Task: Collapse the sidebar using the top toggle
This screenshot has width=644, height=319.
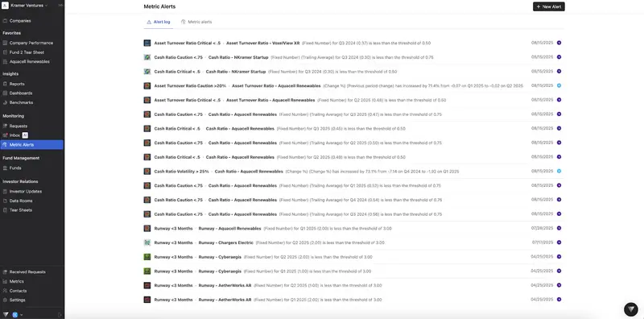Action: tap(60, 6)
